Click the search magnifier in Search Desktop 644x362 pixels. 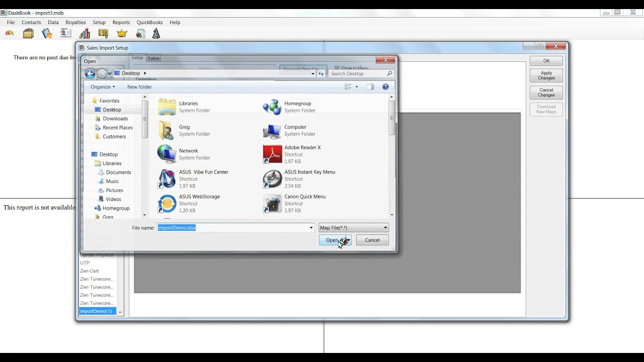(x=389, y=73)
